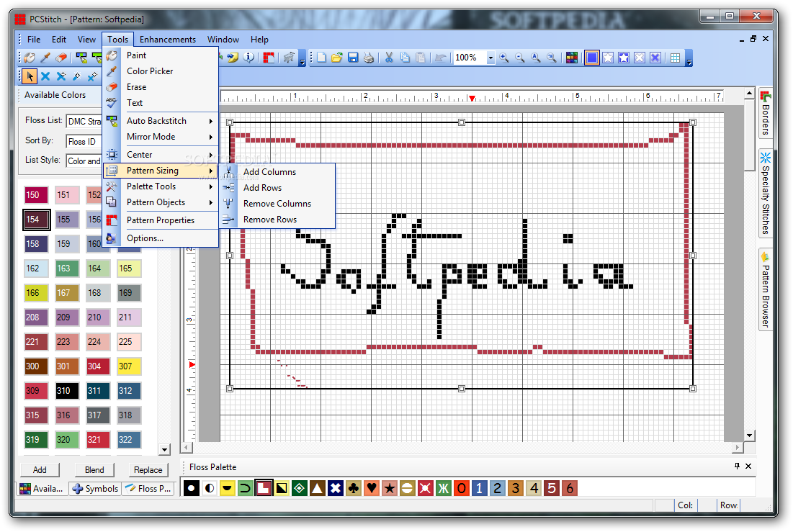Click the information balloon toolbar icon
Image resolution: width=793 pixels, height=532 pixels.
click(x=248, y=58)
